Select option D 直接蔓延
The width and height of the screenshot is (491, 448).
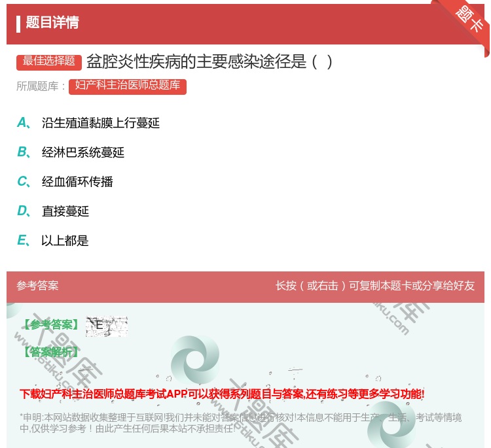pyautogui.click(x=65, y=211)
